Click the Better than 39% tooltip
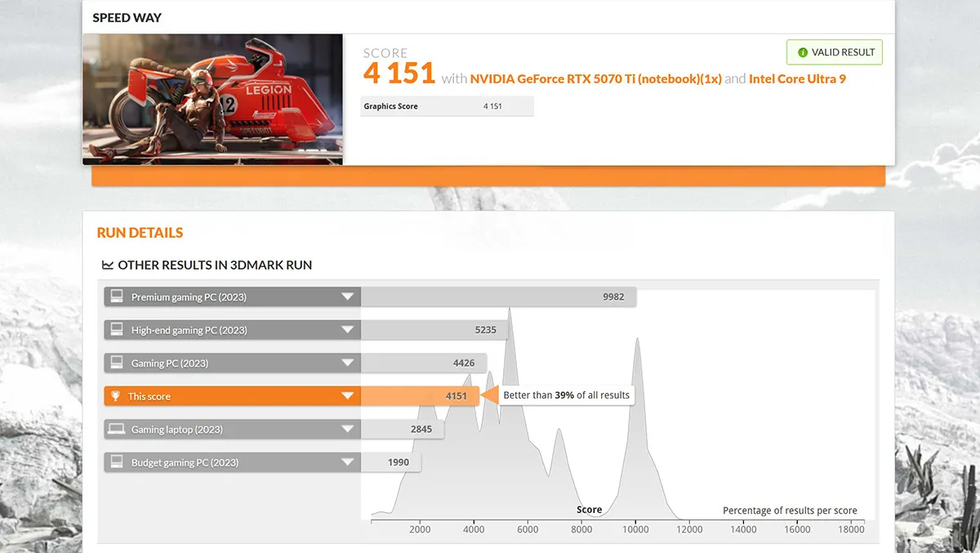Viewport: 980px width, 553px height. pyautogui.click(x=566, y=395)
